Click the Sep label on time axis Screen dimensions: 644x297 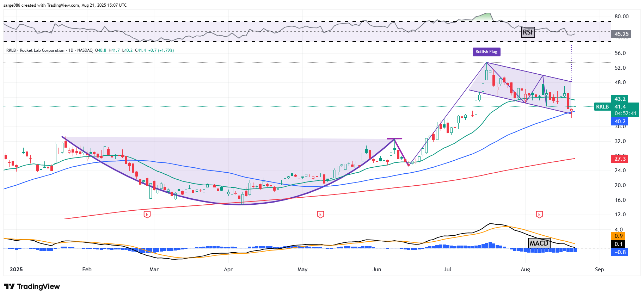coord(599,270)
